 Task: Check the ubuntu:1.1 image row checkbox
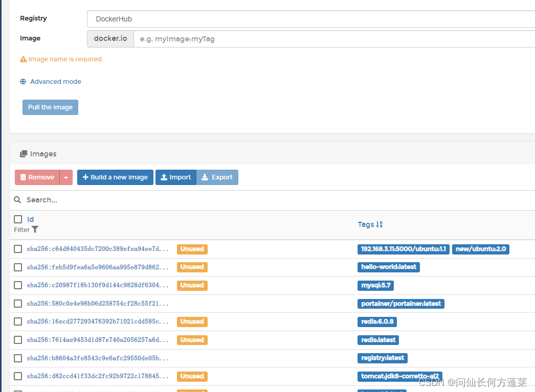18,249
